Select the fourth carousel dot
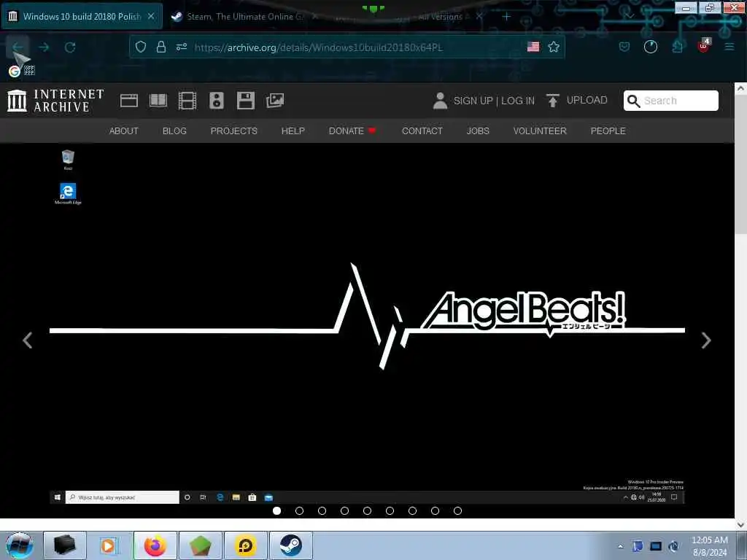Viewport: 747px width, 560px height. coord(344,510)
